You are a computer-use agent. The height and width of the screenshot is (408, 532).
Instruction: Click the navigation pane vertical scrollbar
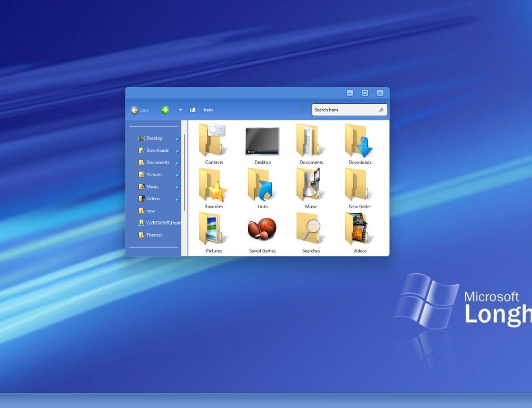tap(185, 170)
